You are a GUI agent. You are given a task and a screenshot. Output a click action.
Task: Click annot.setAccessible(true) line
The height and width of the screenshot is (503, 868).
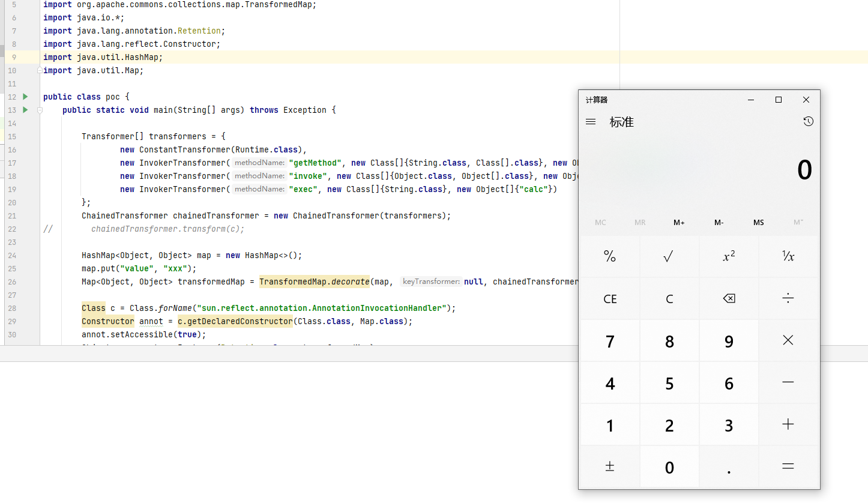(x=143, y=334)
